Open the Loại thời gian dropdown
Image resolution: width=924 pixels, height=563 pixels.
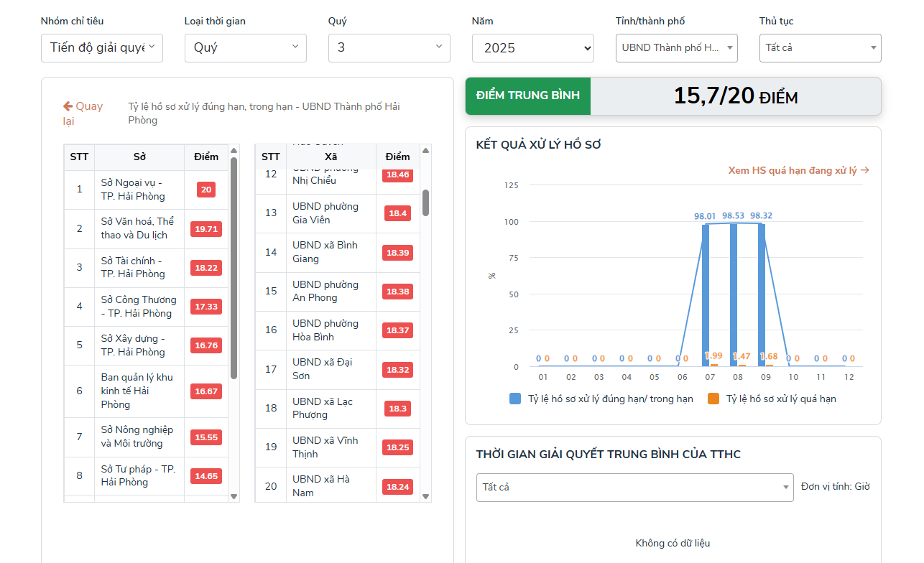[x=246, y=48]
